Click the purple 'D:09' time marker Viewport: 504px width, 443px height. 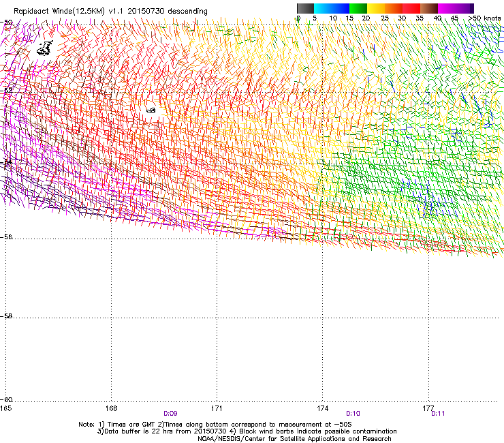click(x=171, y=414)
